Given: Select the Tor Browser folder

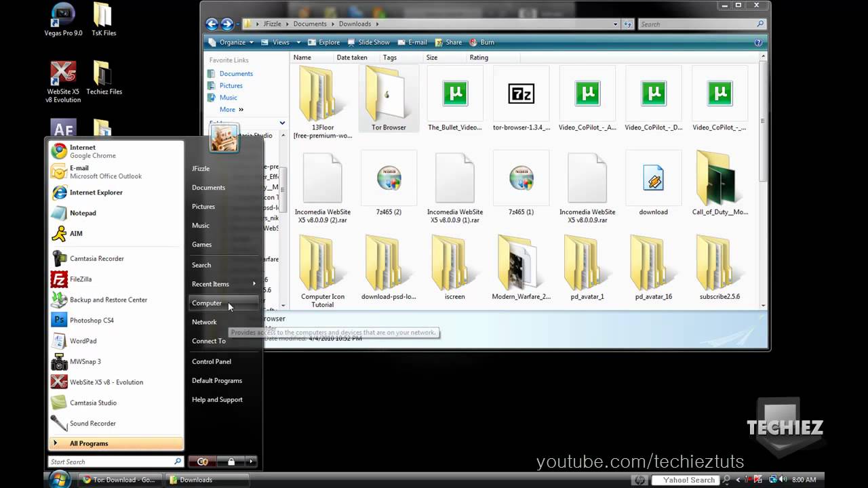Looking at the screenshot, I should point(389,98).
